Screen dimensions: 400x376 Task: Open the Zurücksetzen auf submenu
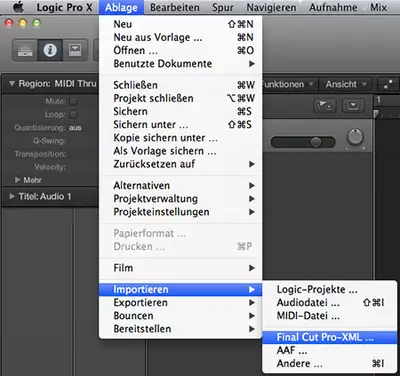(181, 164)
